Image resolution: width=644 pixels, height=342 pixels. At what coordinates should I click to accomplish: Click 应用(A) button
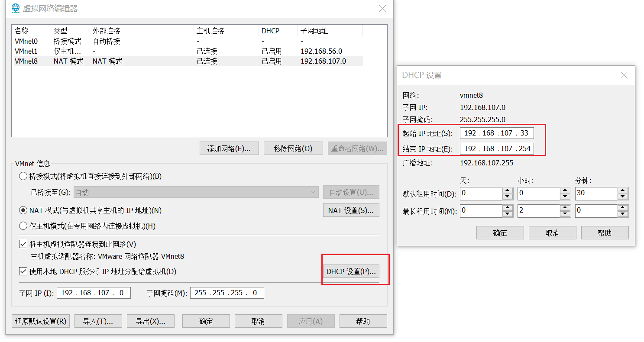point(311,321)
